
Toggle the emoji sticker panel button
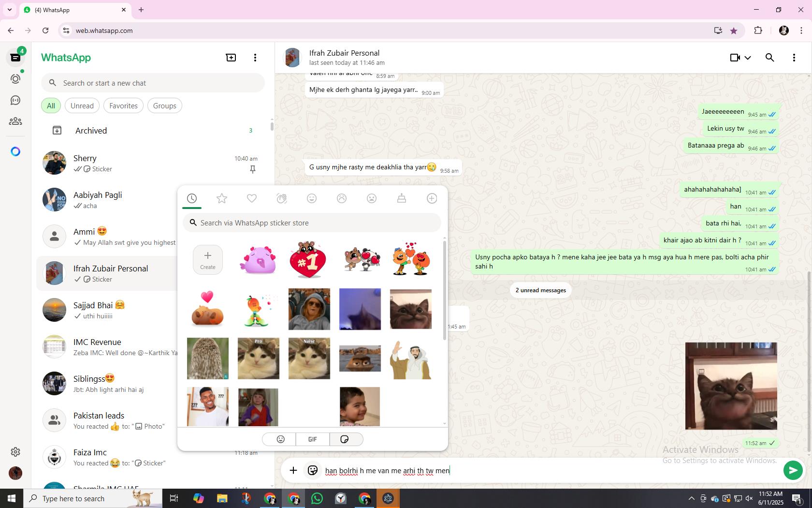(x=313, y=470)
